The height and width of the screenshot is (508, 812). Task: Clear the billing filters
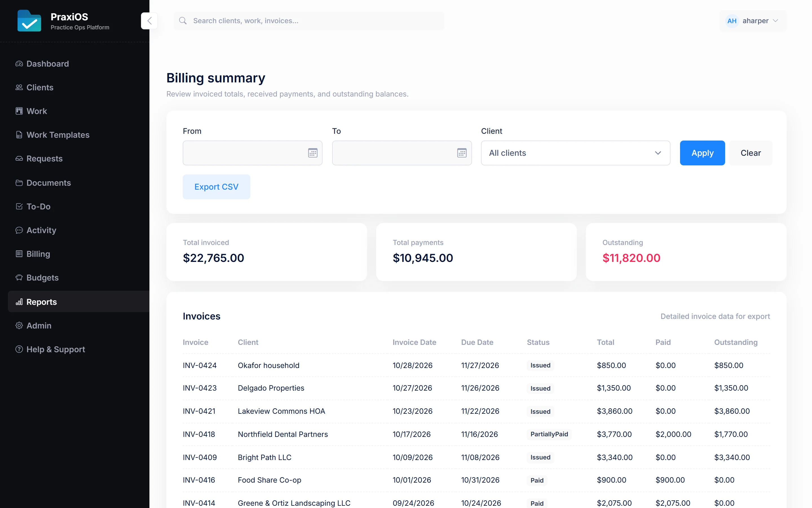pyautogui.click(x=751, y=153)
